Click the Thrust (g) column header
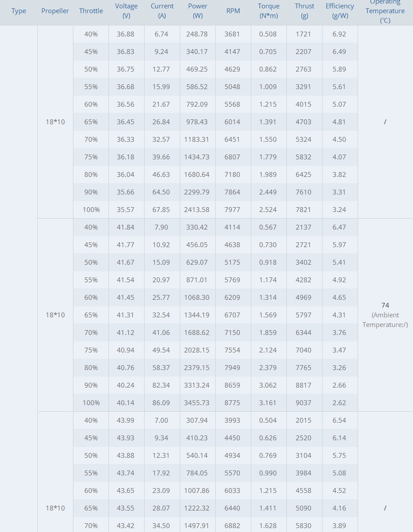Viewport: 413px width, 532px height. [304, 11]
